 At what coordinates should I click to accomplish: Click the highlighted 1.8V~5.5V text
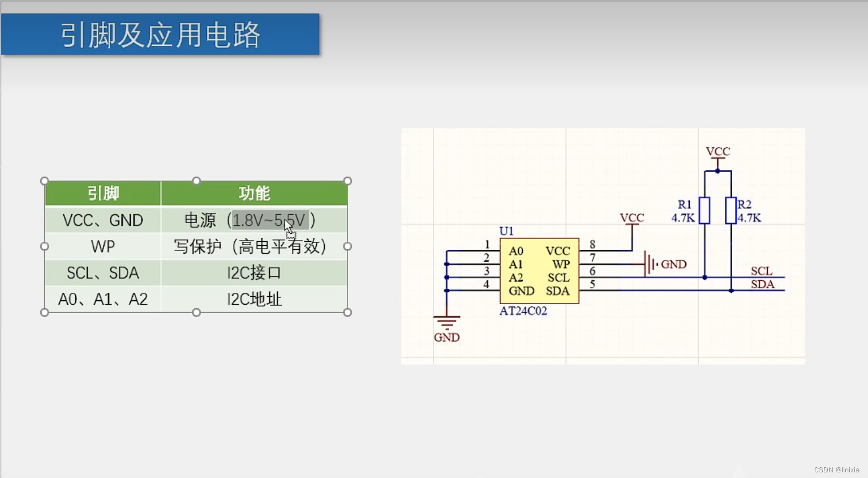pos(270,220)
